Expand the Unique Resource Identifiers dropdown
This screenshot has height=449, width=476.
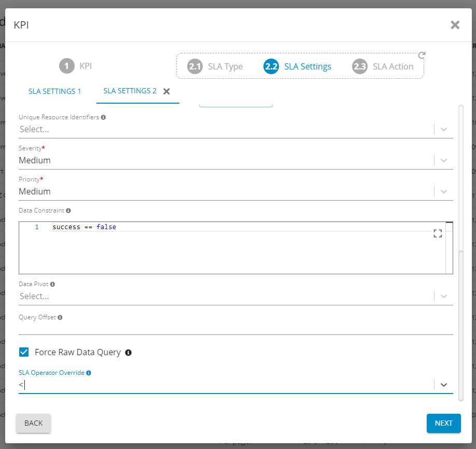[444, 129]
